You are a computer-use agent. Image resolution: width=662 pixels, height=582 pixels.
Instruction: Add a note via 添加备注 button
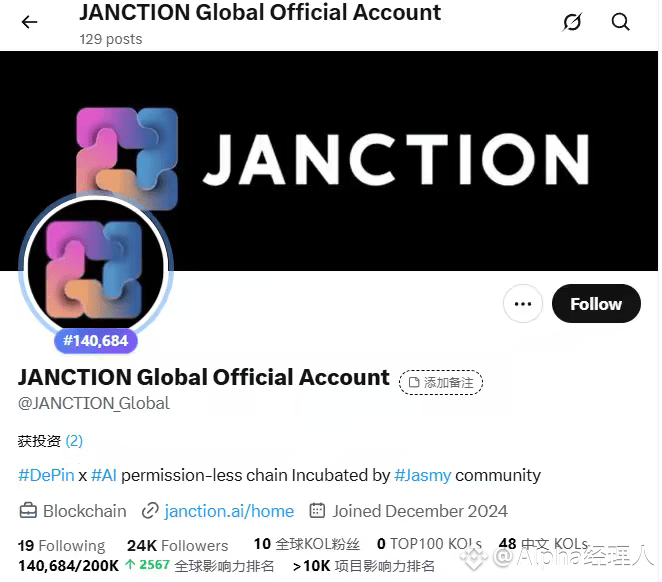coord(441,382)
